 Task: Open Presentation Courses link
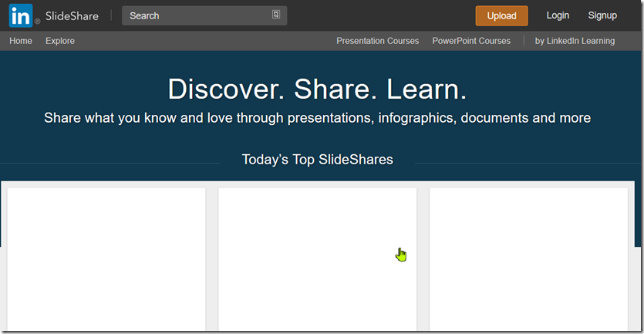click(x=377, y=41)
